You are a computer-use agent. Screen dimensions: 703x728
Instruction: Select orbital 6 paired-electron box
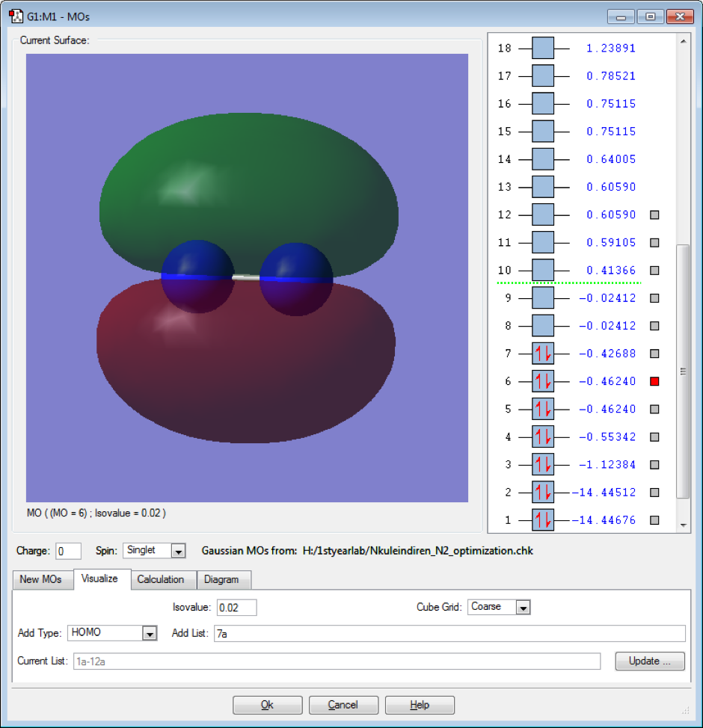[x=543, y=381]
